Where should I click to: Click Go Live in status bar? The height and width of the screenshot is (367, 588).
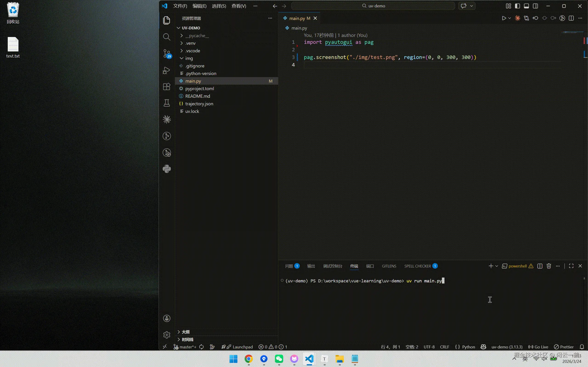tap(538, 347)
